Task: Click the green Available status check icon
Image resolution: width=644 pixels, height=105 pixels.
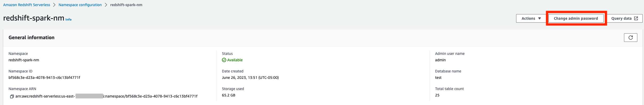Action: coord(224,60)
